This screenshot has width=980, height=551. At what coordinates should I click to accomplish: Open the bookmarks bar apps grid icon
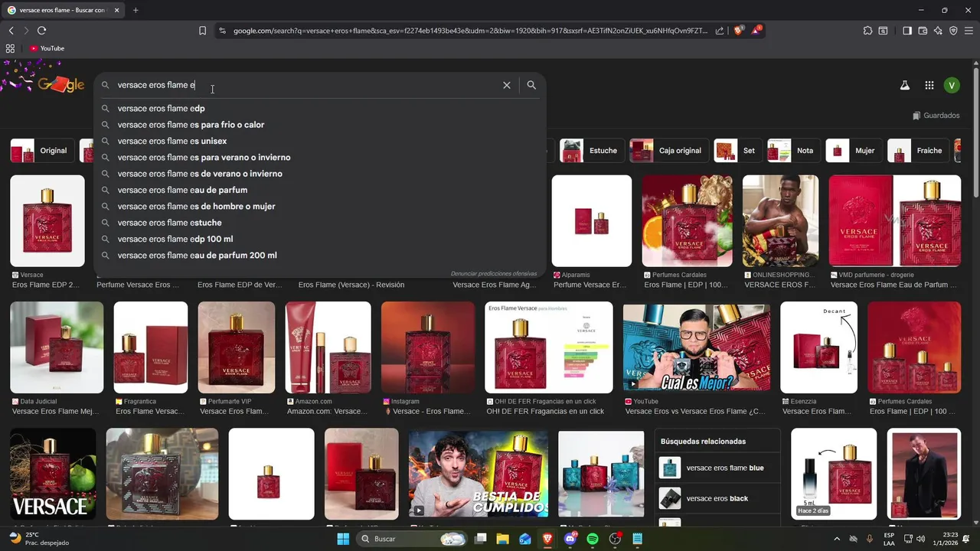pyautogui.click(x=10, y=48)
